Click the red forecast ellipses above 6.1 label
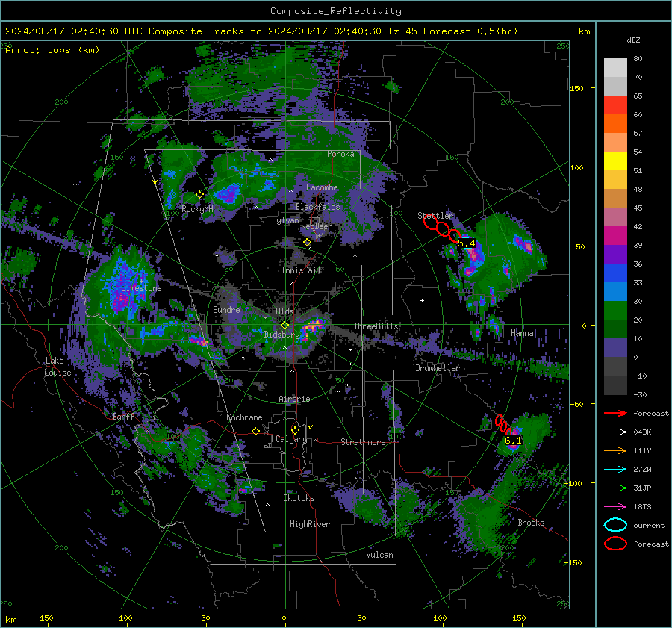The width and height of the screenshot is (672, 628). (503, 424)
